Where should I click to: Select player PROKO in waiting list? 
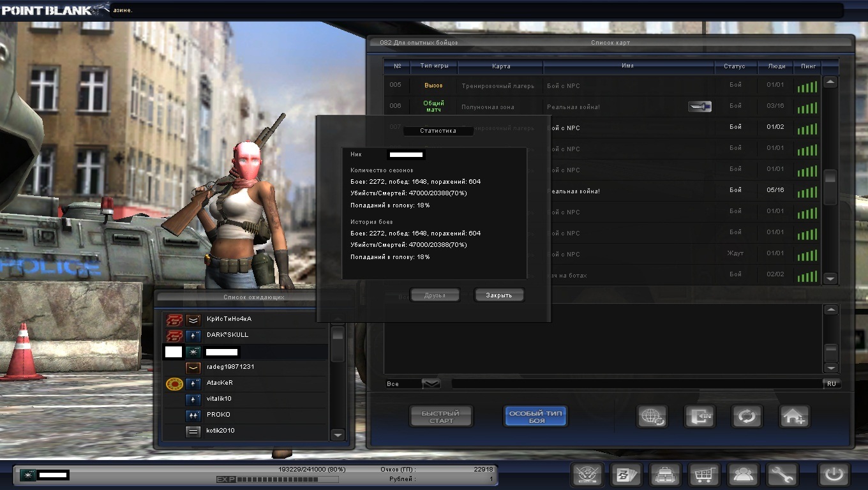[x=246, y=415]
